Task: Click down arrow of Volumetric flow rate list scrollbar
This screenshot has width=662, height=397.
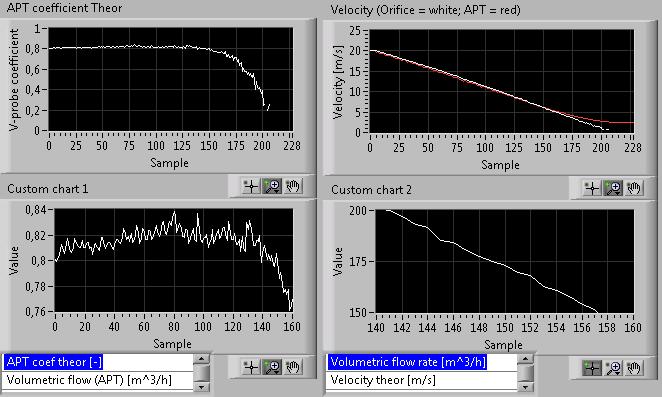Action: click(525, 386)
